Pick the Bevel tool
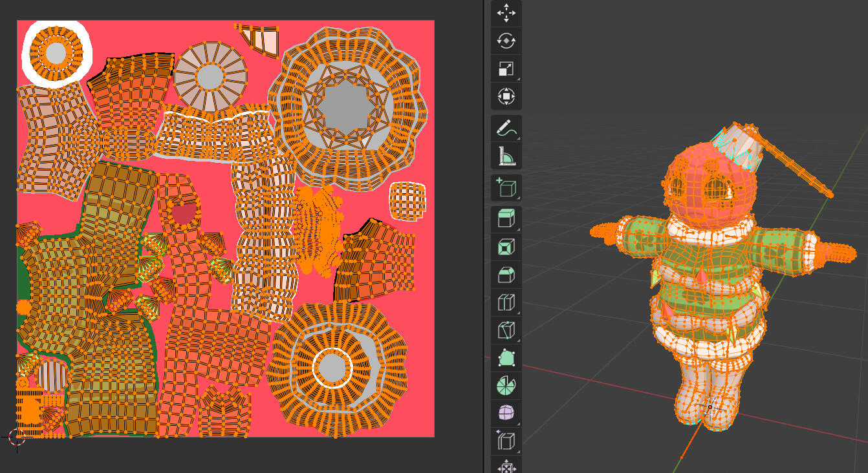The height and width of the screenshot is (473, 868). [506, 275]
